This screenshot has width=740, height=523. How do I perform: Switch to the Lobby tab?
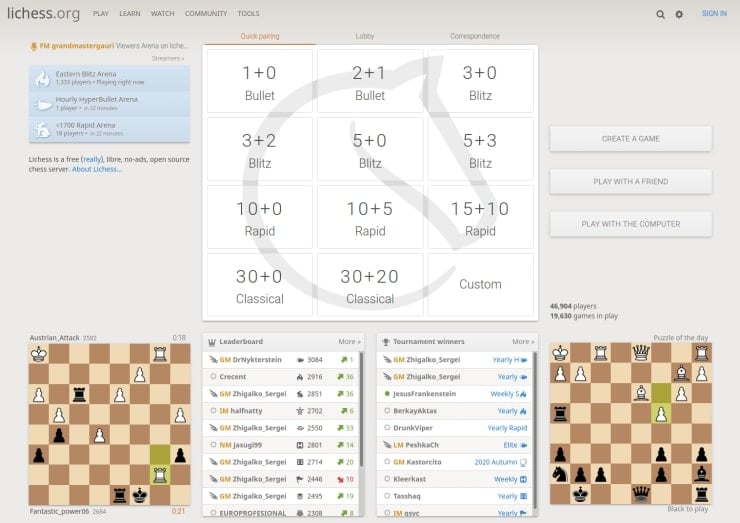point(366,36)
